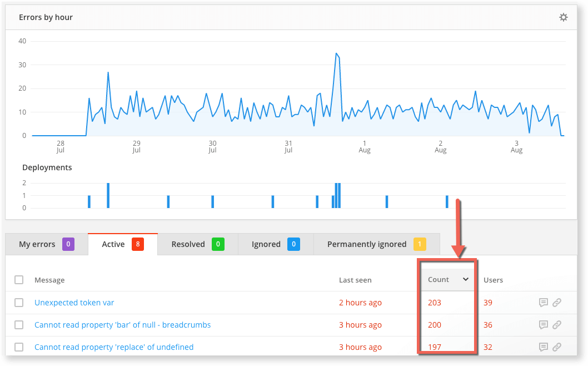This screenshot has width=588, height=366.
Task: Select all errors using the header checkbox
Action: 19,280
